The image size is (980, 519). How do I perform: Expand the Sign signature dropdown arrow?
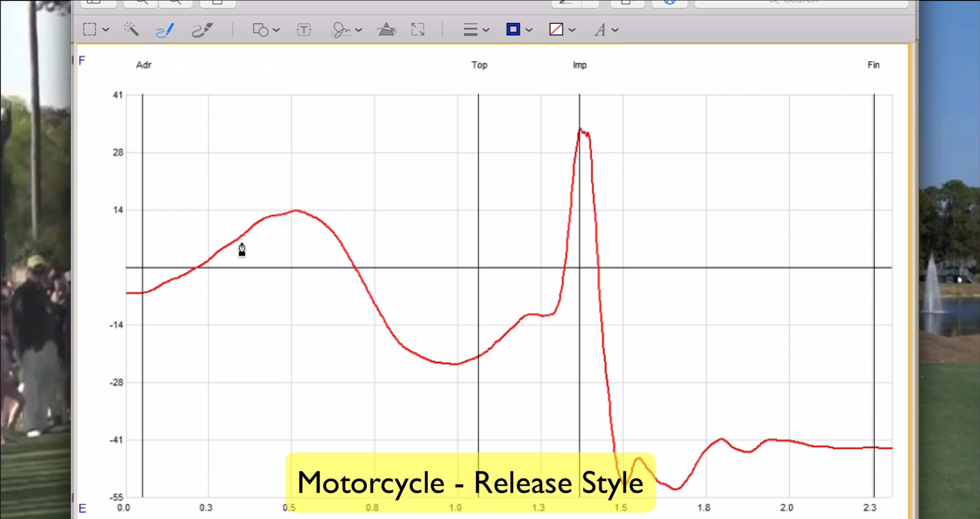[358, 30]
